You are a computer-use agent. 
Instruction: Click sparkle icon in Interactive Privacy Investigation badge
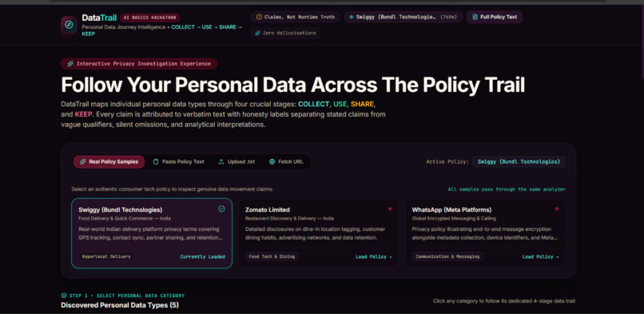[x=70, y=64]
